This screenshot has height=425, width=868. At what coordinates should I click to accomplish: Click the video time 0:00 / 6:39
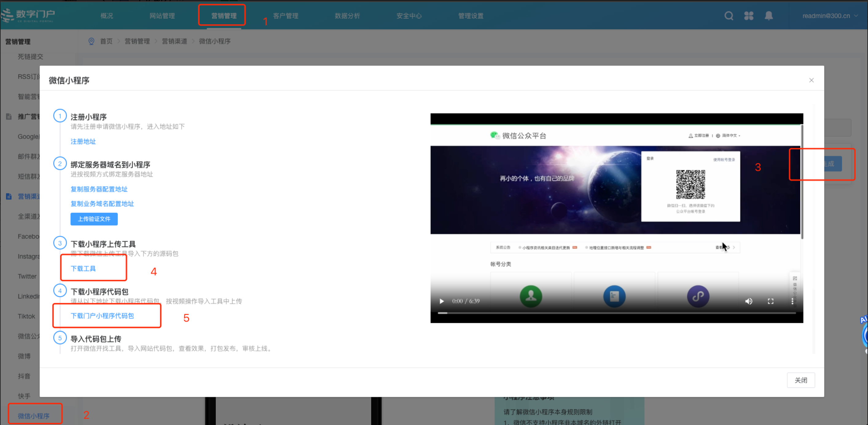coord(466,301)
